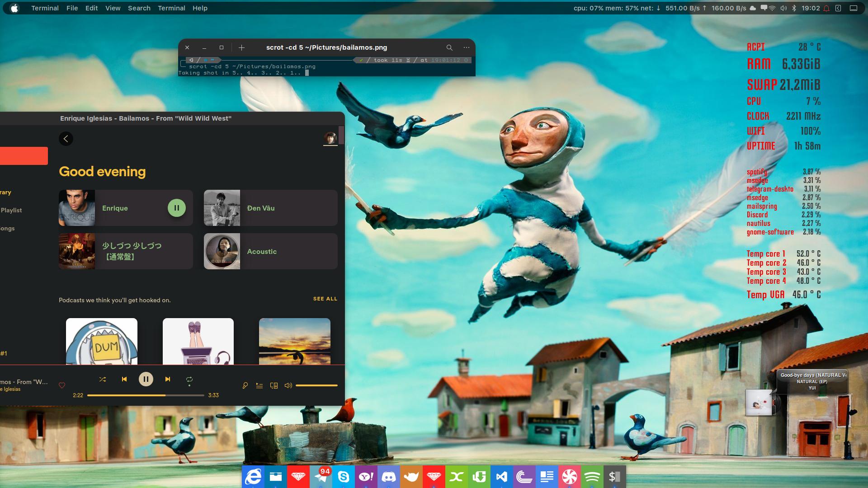Open the sunset yoga podcast cover
This screenshot has height=488, width=868.
[x=295, y=341]
